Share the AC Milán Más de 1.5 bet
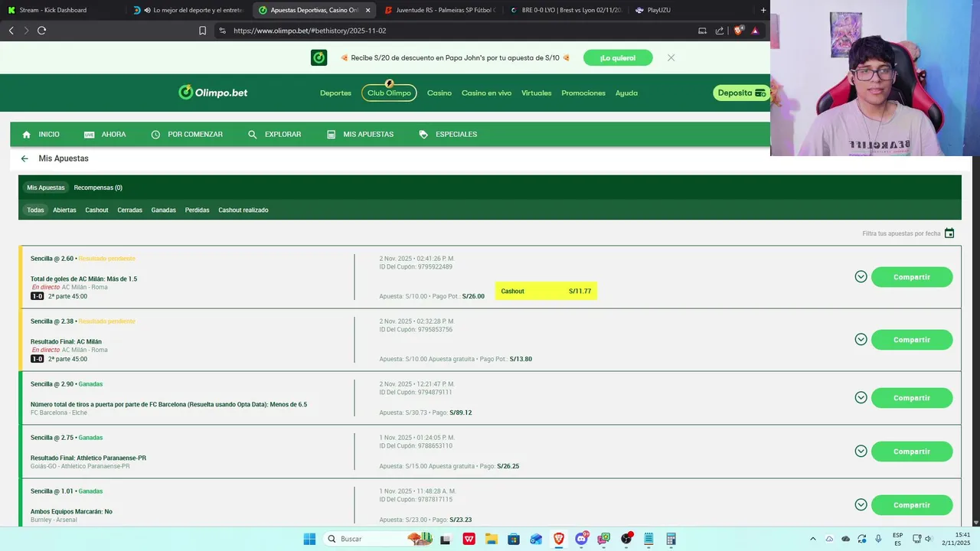This screenshot has height=551, width=980. [912, 277]
